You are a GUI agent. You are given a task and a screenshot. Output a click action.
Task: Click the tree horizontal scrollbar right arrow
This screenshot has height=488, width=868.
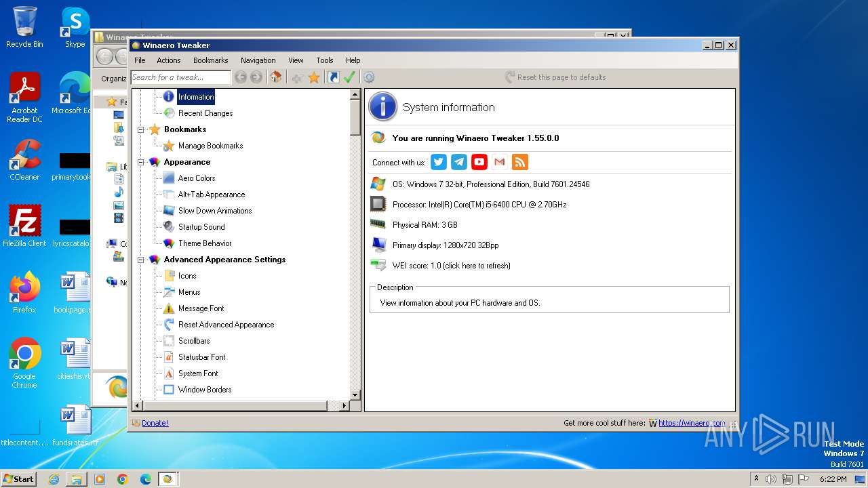click(x=344, y=405)
